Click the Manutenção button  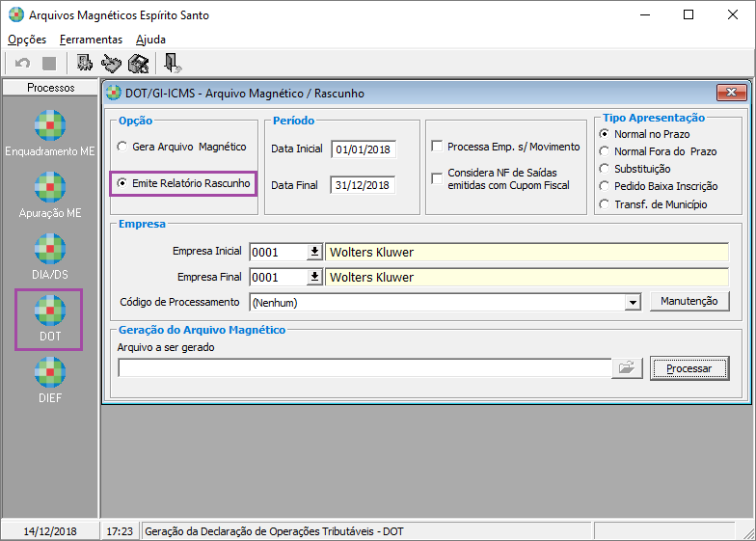(x=689, y=301)
